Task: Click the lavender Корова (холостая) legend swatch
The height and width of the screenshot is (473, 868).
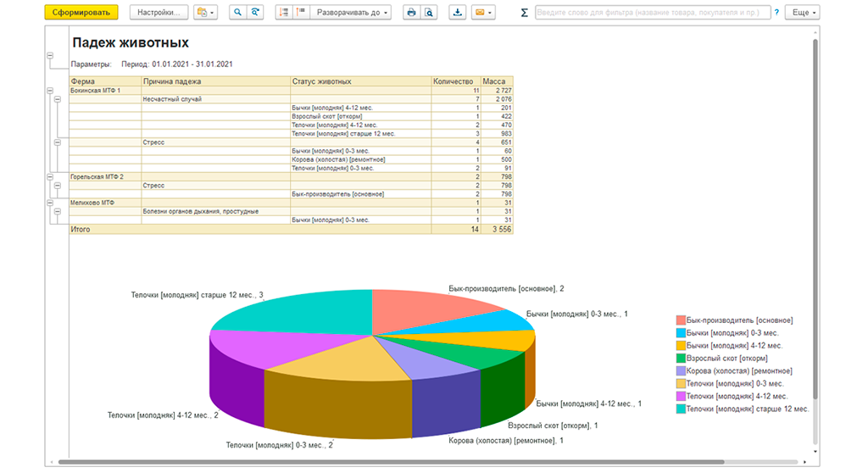Action: point(681,371)
